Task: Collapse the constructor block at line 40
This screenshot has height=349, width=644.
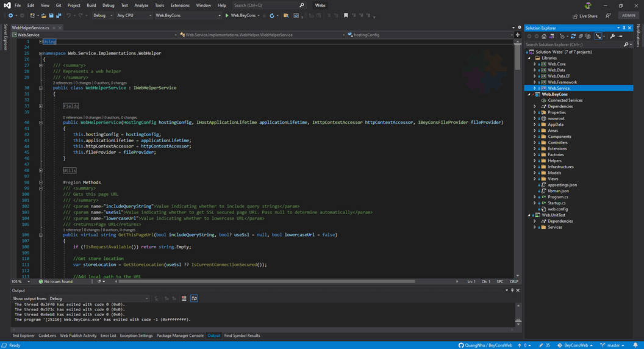Action: 41,123
